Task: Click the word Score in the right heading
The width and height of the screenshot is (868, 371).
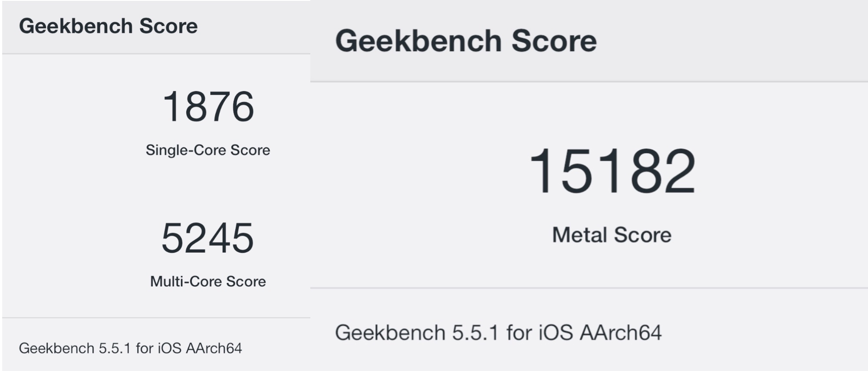Action: (554, 41)
